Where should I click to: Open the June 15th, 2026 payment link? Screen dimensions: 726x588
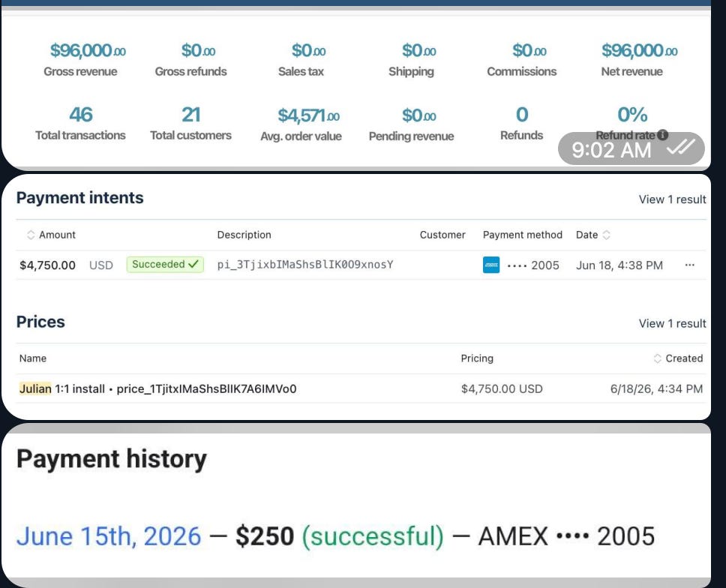(x=109, y=536)
